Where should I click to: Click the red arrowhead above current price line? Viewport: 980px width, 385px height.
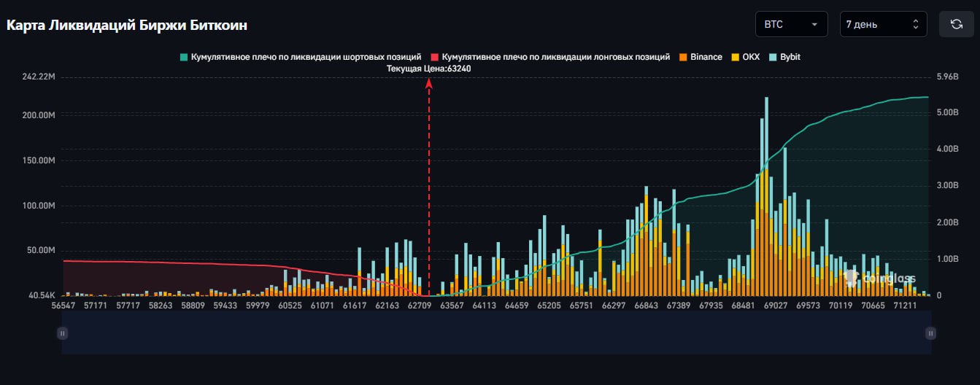[429, 83]
